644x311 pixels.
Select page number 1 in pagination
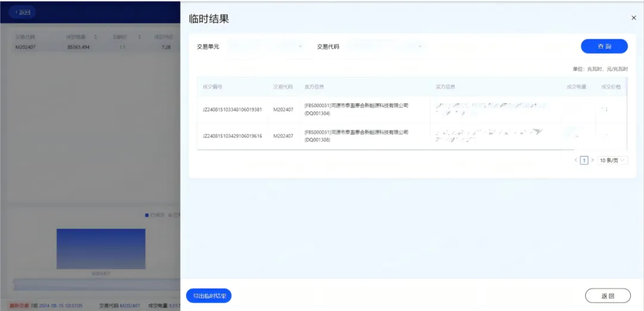[584, 160]
